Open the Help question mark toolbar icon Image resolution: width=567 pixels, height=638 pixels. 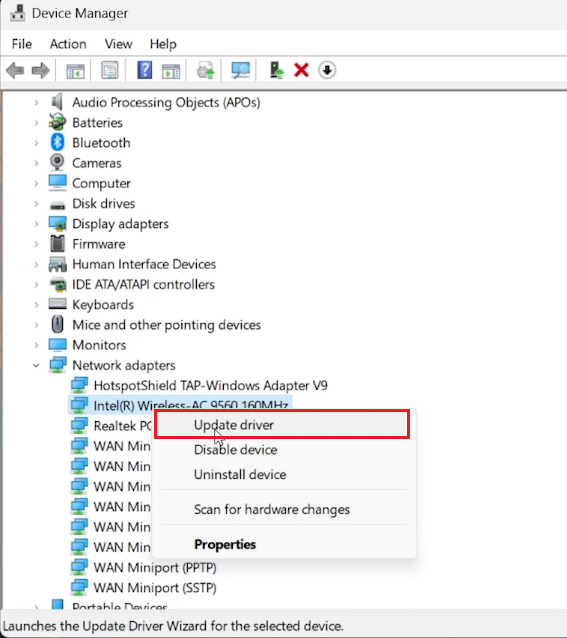click(144, 70)
